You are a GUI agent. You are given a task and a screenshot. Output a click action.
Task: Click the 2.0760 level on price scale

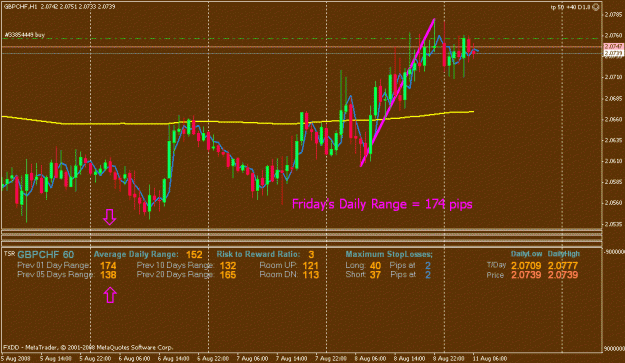coord(613,35)
